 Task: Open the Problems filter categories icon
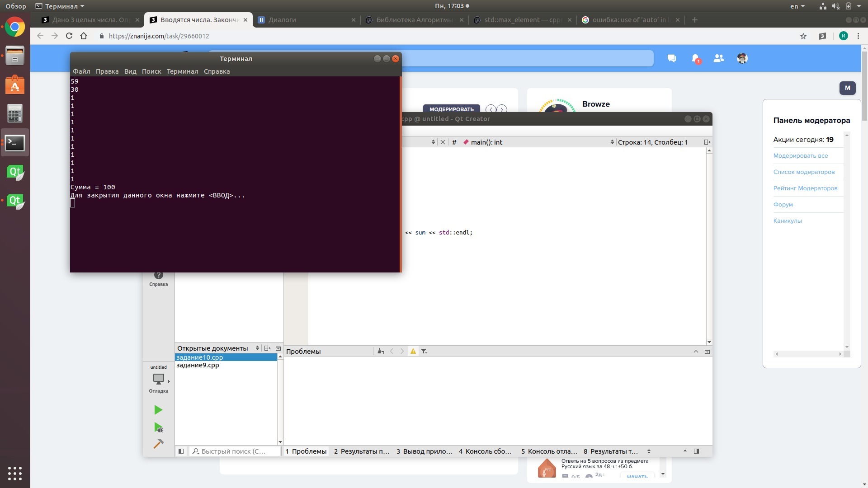pos(424,352)
